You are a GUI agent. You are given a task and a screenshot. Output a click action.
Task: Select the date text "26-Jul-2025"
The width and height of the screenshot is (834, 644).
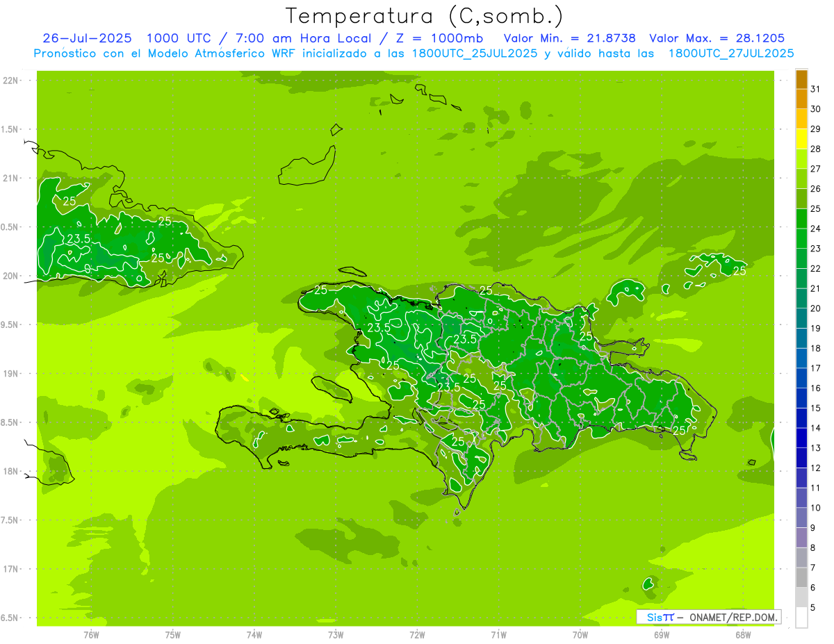pos(88,38)
